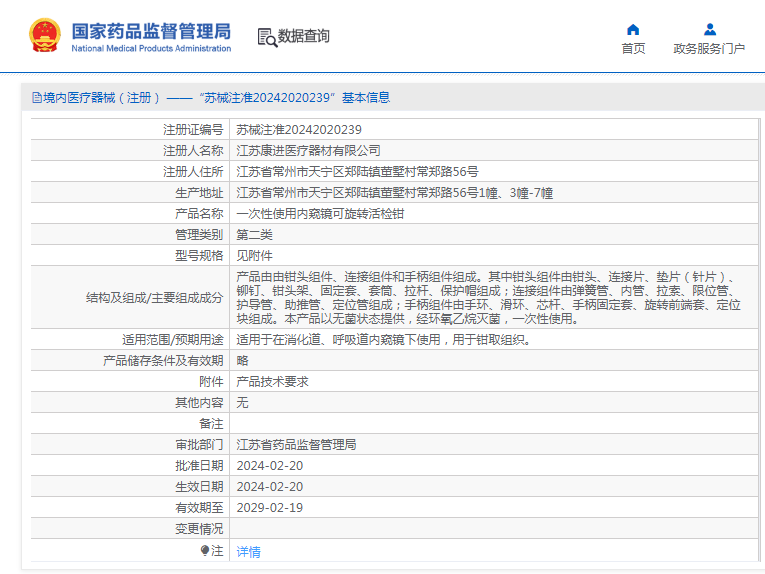Click the document icon before 境内医疗器械

tap(36, 98)
